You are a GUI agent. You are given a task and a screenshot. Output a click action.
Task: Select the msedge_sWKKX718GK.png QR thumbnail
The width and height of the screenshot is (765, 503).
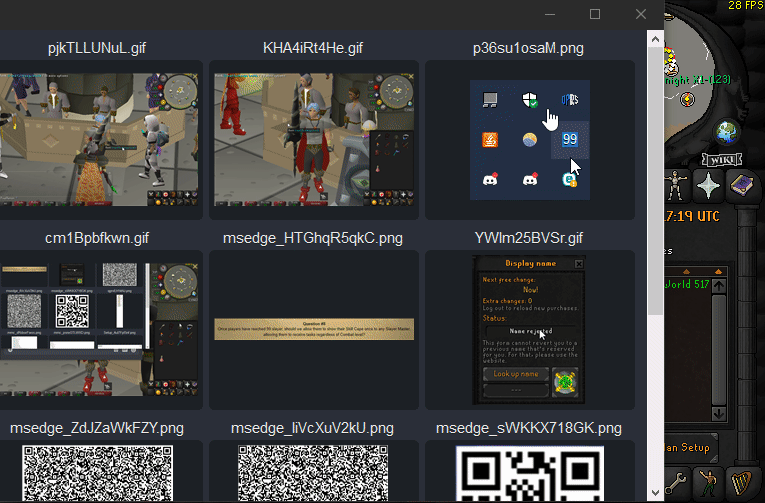[x=530, y=471]
